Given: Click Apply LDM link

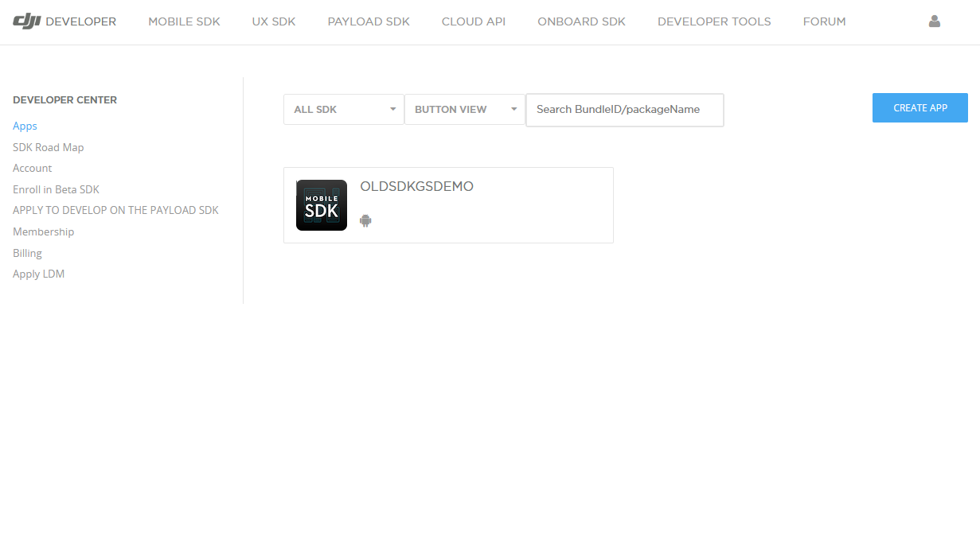Looking at the screenshot, I should [x=38, y=274].
